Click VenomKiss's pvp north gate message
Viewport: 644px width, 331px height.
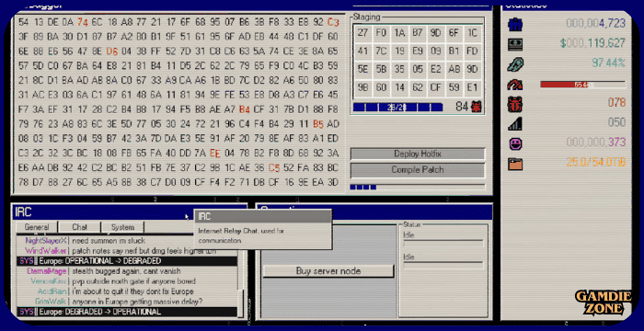click(133, 281)
